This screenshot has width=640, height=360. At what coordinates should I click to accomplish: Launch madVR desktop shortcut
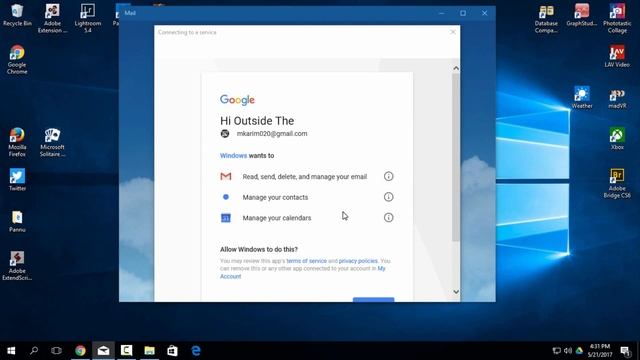(617, 97)
